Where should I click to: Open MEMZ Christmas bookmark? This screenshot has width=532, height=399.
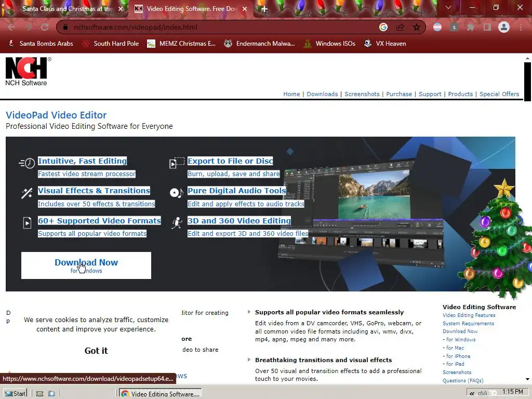coord(181,44)
